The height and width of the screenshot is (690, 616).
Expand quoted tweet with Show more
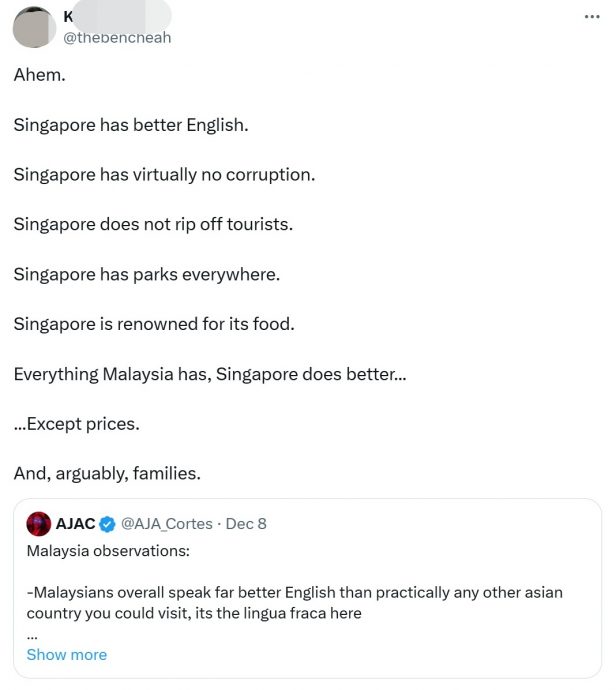[x=66, y=655]
